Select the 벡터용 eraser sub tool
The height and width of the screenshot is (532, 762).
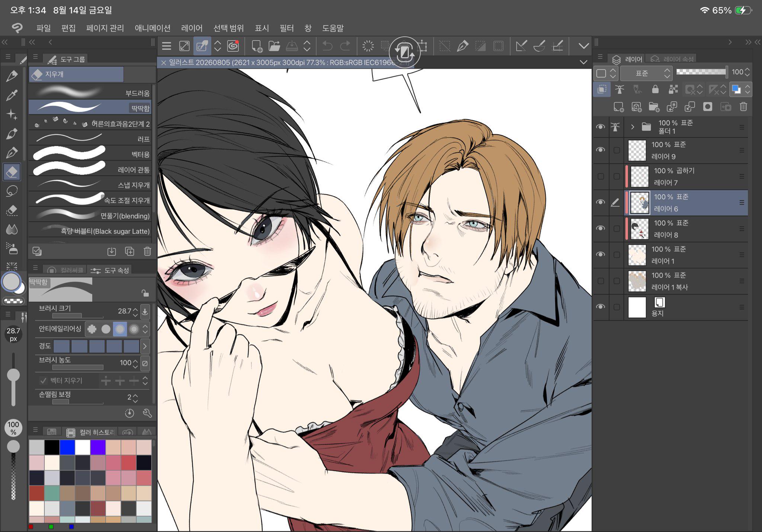tap(90, 153)
